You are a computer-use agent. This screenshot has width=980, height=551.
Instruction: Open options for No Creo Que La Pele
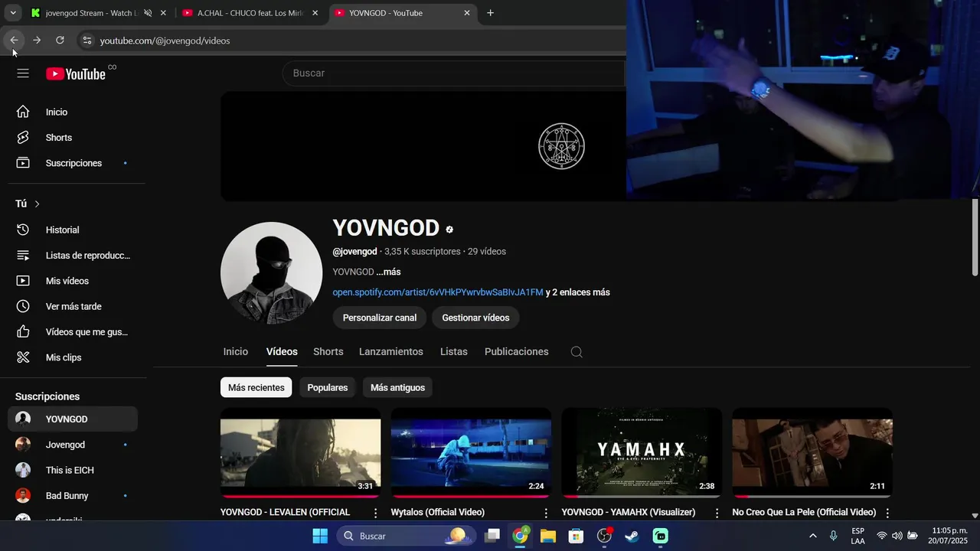point(887,513)
